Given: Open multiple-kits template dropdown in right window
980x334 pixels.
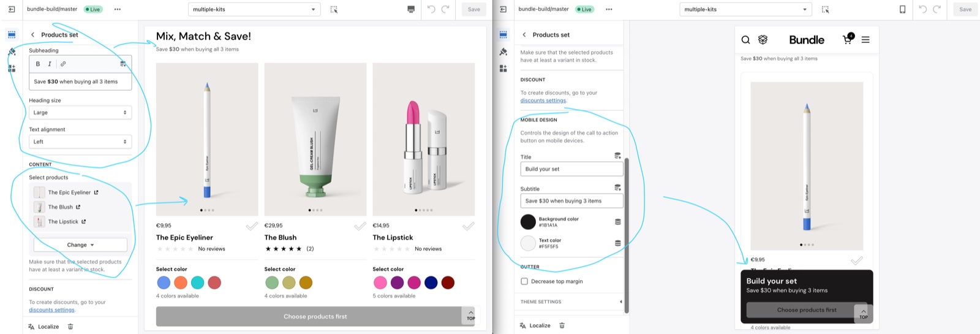Looking at the screenshot, I should 745,9.
